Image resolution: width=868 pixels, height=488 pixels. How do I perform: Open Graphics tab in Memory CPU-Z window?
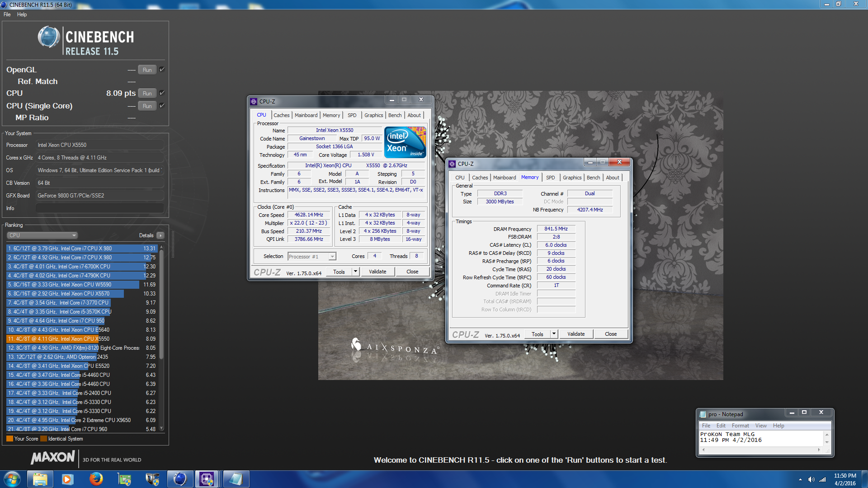pyautogui.click(x=572, y=178)
